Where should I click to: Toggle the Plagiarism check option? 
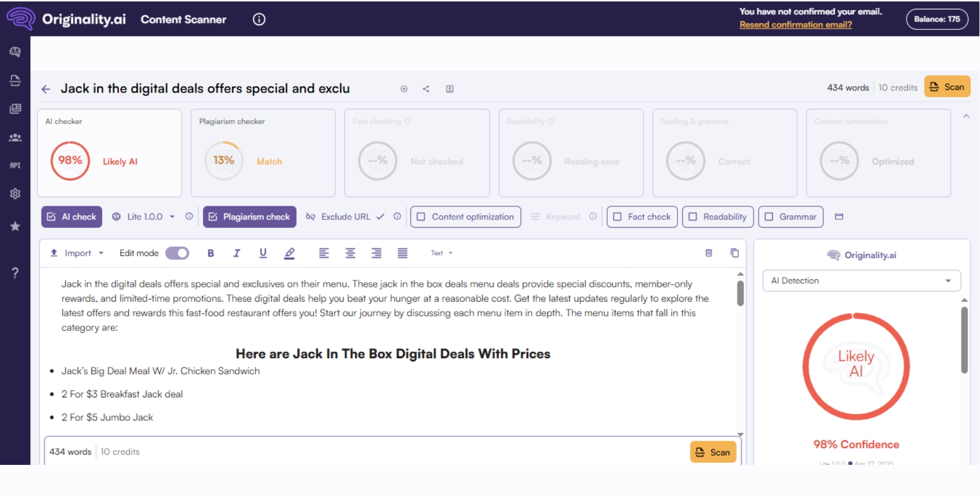250,217
